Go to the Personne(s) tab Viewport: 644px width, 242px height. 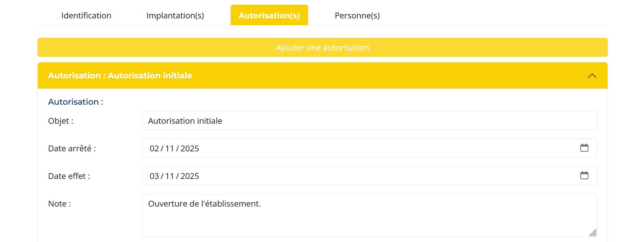click(357, 16)
